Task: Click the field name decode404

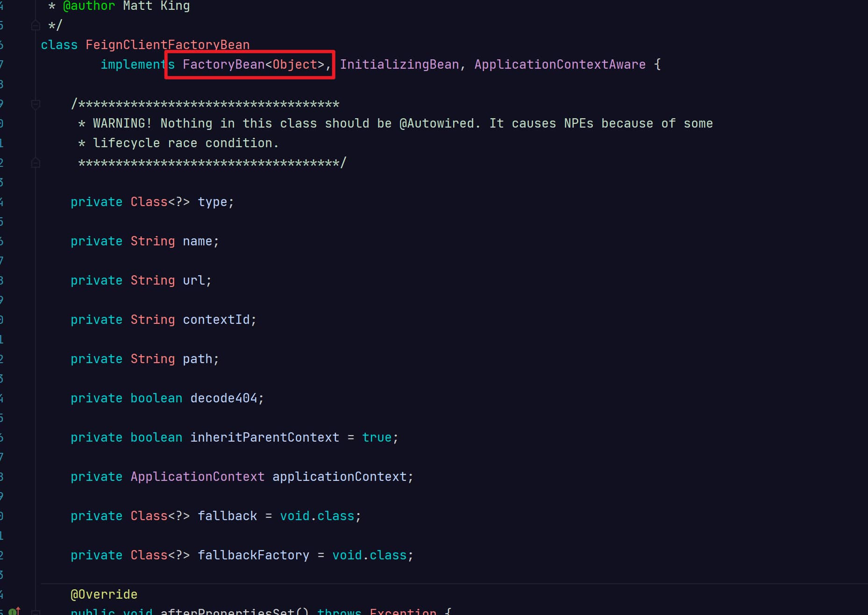Action: point(224,398)
